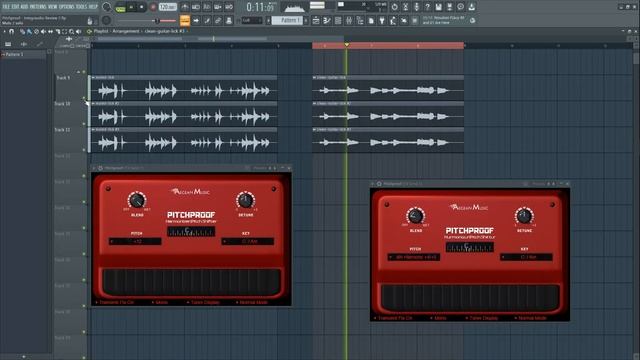Screen dimensions: 640x360
Task: Click the Track 9 label
Action: 63,78
